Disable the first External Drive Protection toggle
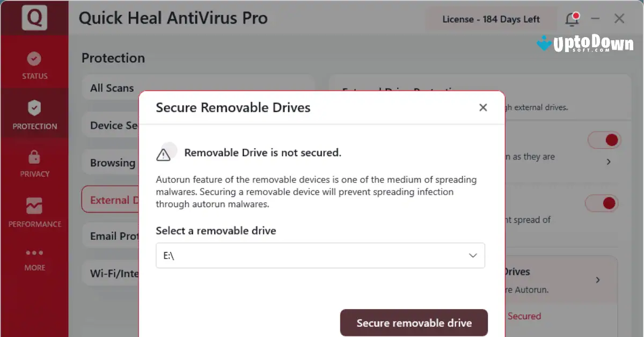 tap(604, 140)
